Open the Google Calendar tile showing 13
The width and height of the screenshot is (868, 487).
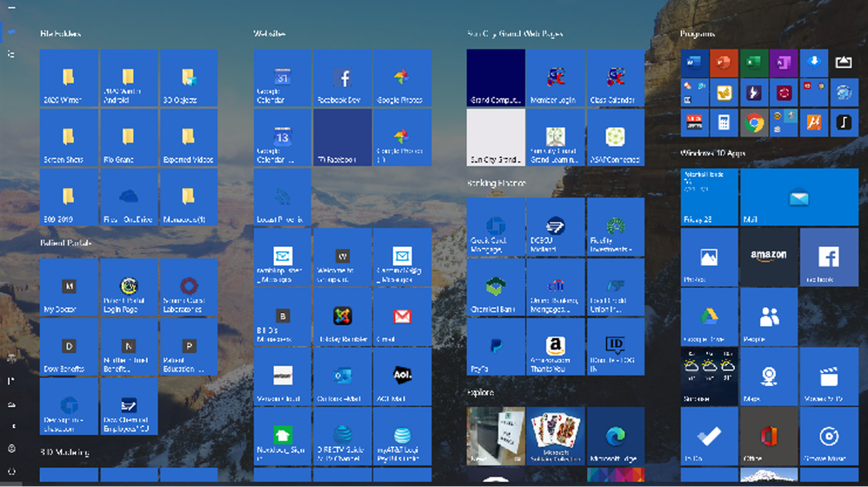pyautogui.click(x=283, y=137)
